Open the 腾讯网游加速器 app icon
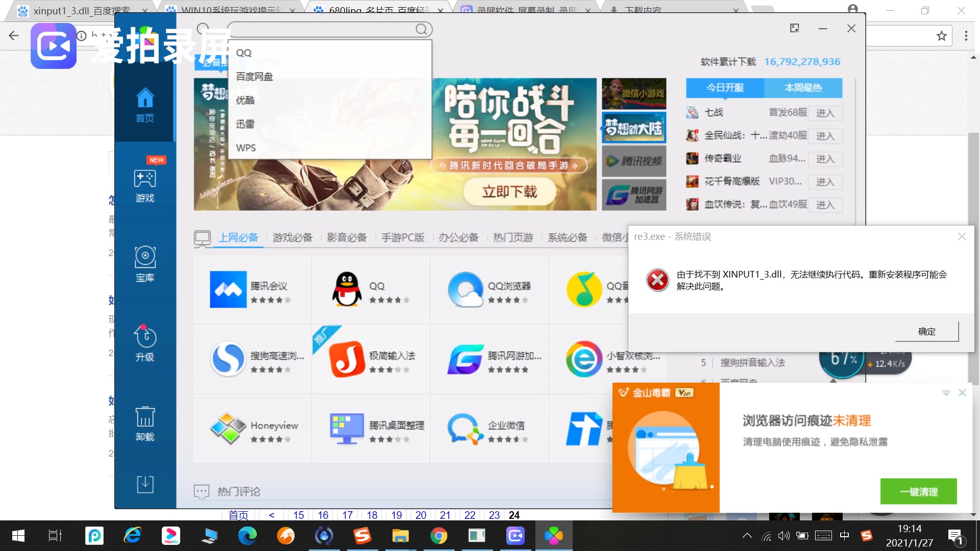Viewport: 980px width, 551px height. [x=465, y=359]
